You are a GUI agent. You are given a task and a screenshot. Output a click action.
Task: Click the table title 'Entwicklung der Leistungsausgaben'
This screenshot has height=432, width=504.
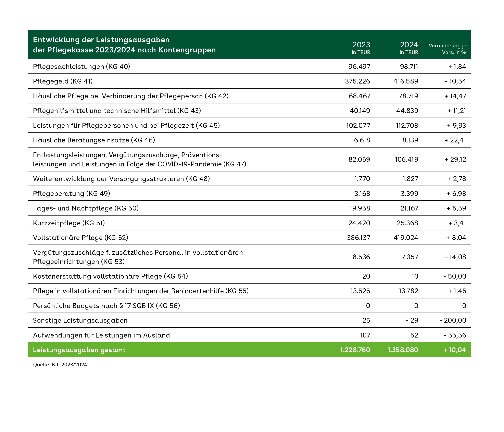click(x=101, y=40)
